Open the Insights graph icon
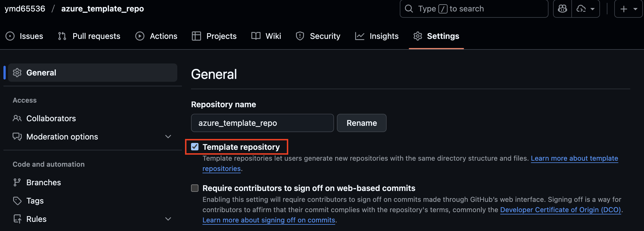 click(360, 36)
